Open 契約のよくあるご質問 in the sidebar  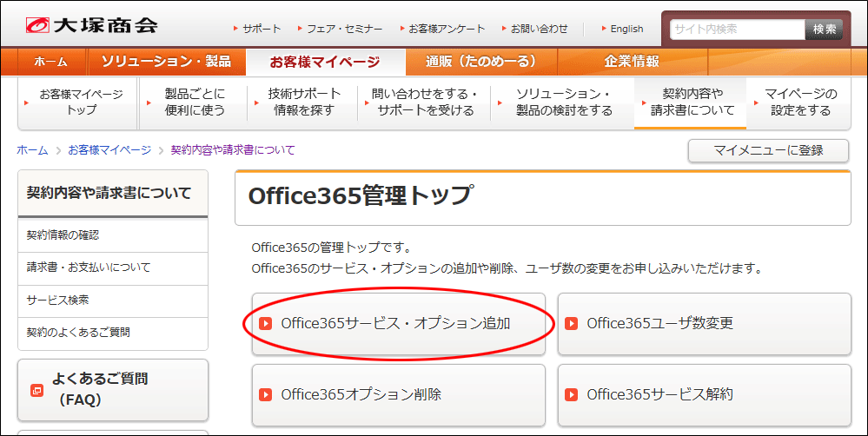tap(113, 334)
